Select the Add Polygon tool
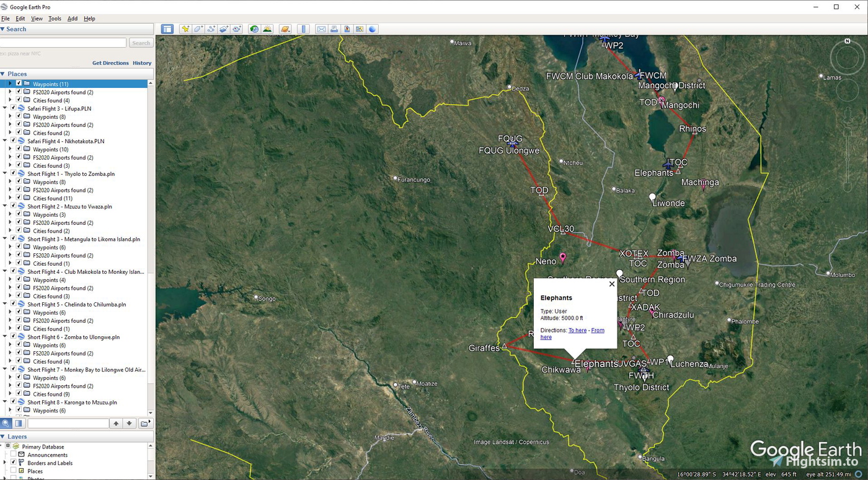Image resolution: width=868 pixels, height=480 pixels. point(198,29)
